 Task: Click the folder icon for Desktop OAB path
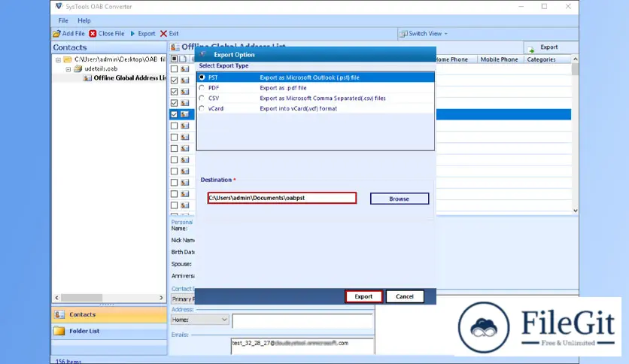click(x=68, y=59)
